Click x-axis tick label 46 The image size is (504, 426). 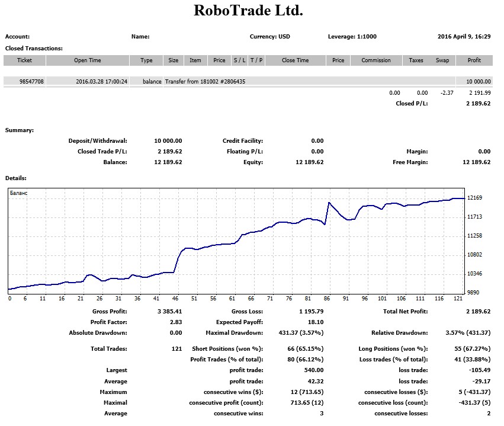click(x=175, y=299)
